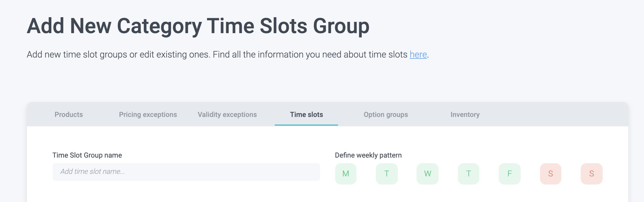Screen dimensions: 644x202
Task: Click the Define weekly pattern label
Action: tap(368, 155)
